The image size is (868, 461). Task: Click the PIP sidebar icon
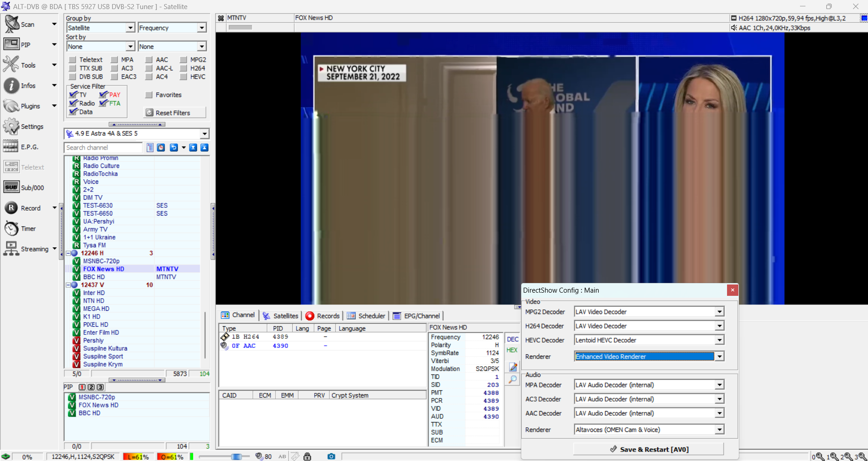click(x=11, y=44)
